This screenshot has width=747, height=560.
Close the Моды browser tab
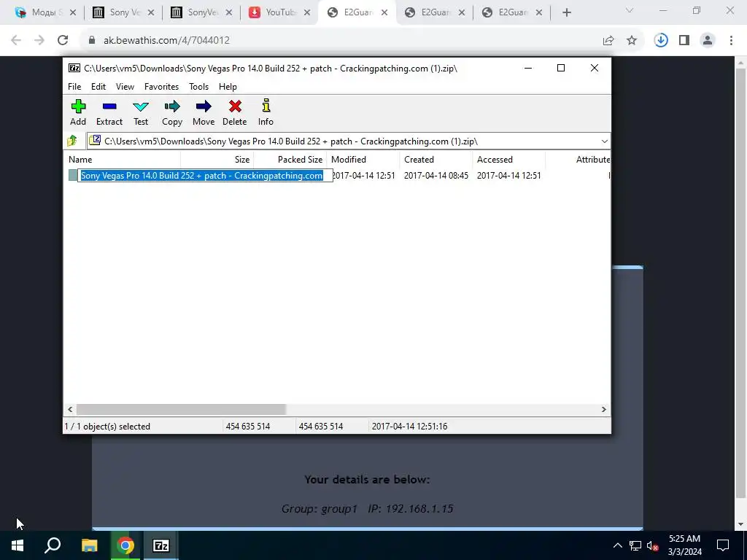coord(73,13)
